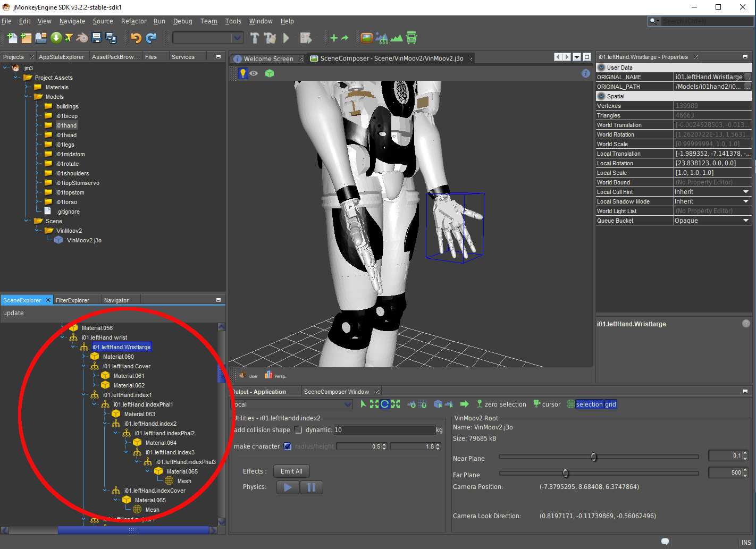This screenshot has height=549, width=756.
Task: Click the green bus toolbar icon
Action: click(x=411, y=38)
